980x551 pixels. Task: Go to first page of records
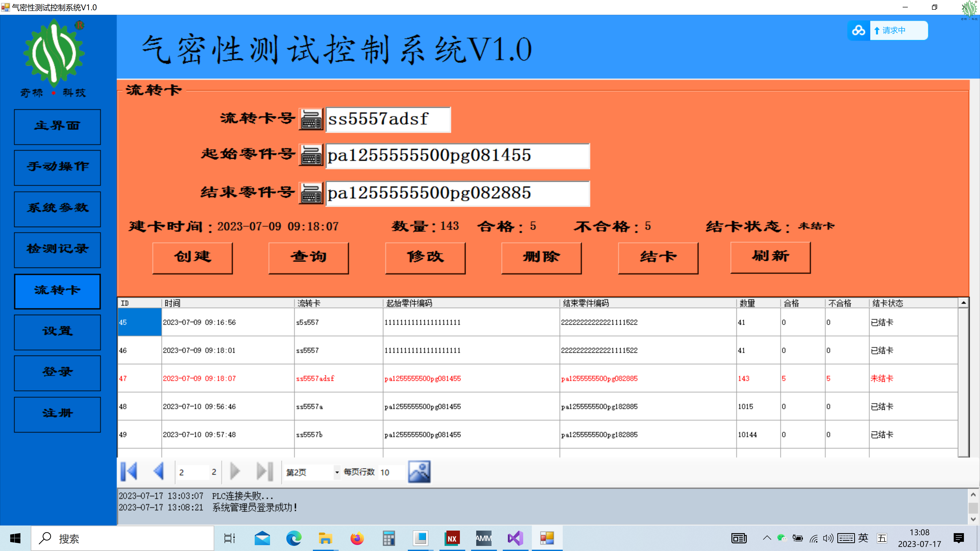tap(129, 471)
